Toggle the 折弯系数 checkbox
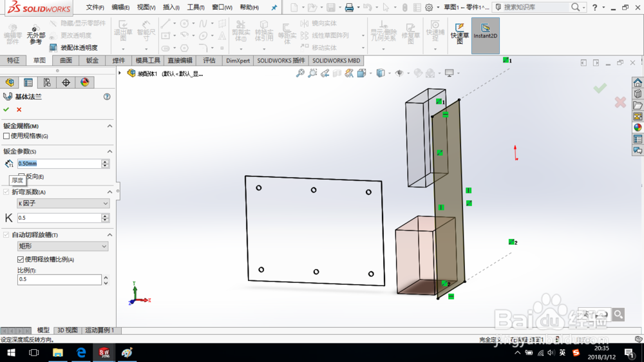This screenshot has width=644, height=362. (x=6, y=192)
